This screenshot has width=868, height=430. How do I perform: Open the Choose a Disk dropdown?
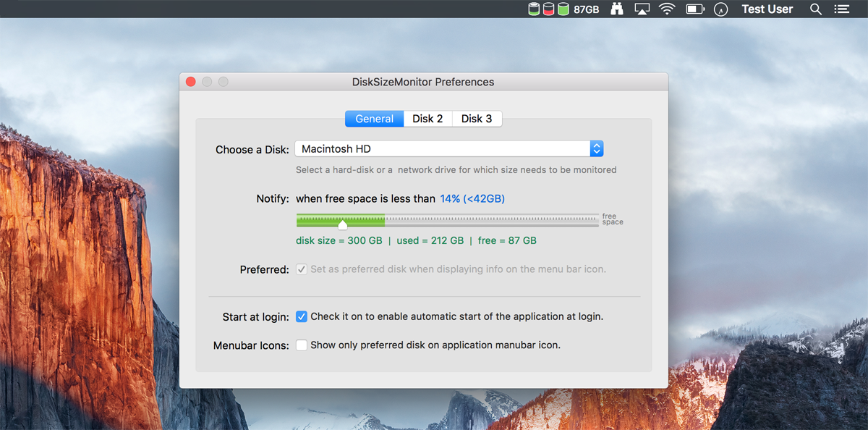click(448, 149)
